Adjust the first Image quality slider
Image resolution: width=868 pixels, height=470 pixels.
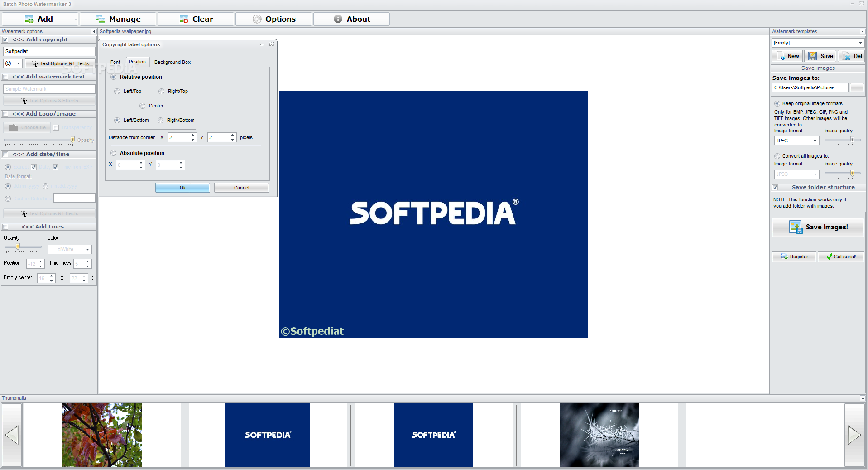tap(852, 140)
